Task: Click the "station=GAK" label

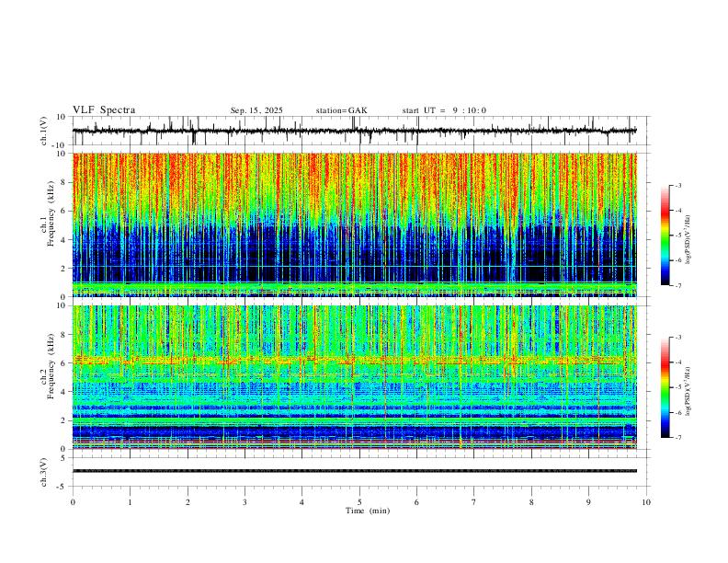Action: (341, 110)
